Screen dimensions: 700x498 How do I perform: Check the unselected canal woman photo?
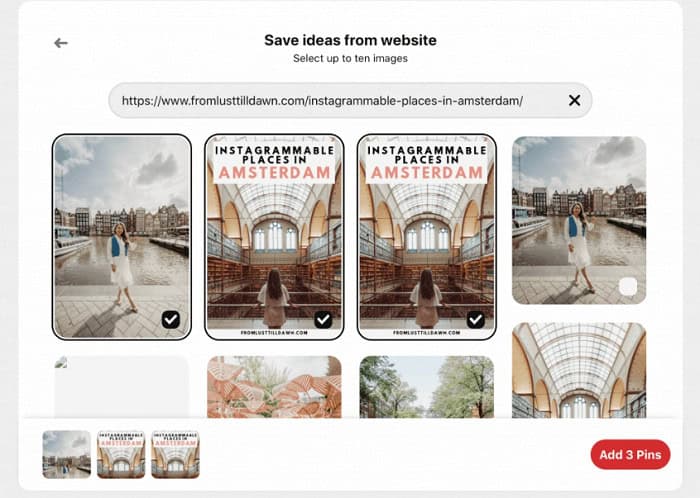[628, 286]
